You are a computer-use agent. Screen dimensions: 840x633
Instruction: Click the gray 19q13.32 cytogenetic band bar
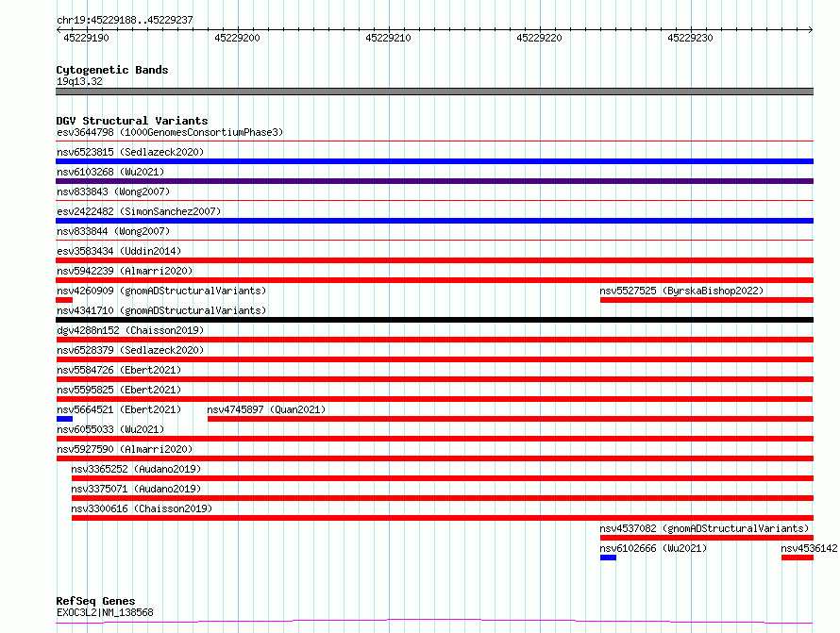coord(434,92)
